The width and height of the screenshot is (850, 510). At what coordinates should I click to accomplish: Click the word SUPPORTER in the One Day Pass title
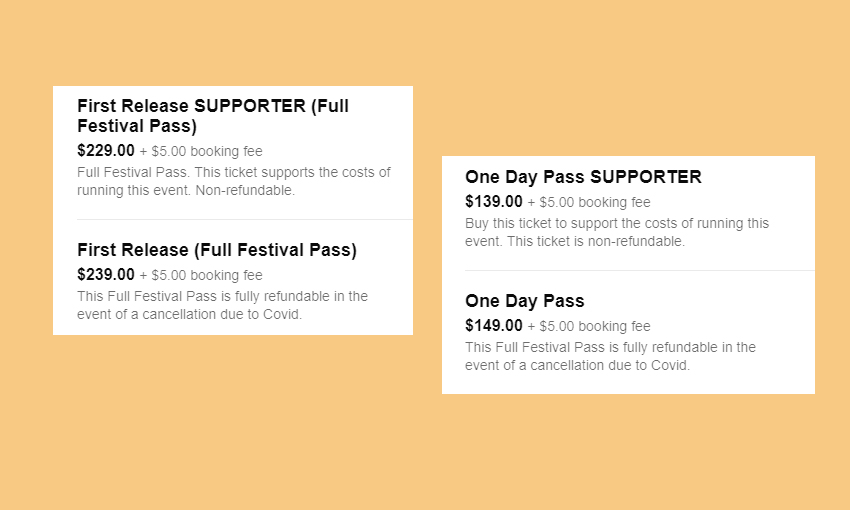pos(646,177)
